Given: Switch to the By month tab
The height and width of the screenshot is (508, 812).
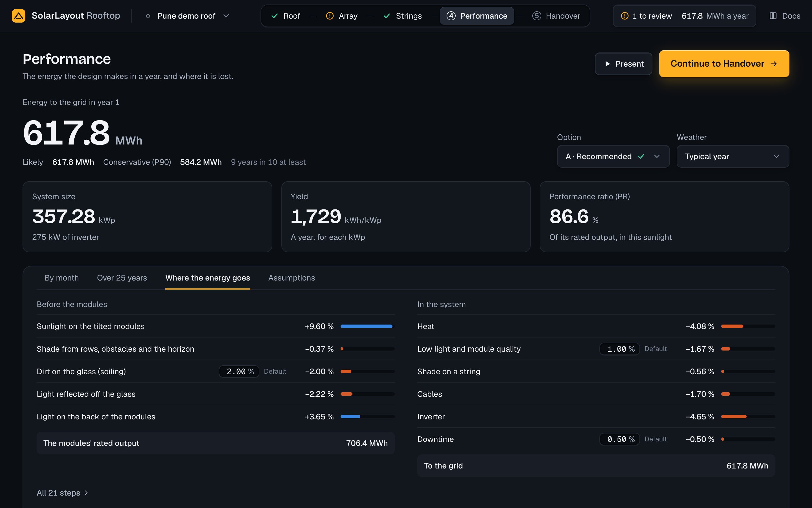Looking at the screenshot, I should tap(62, 278).
